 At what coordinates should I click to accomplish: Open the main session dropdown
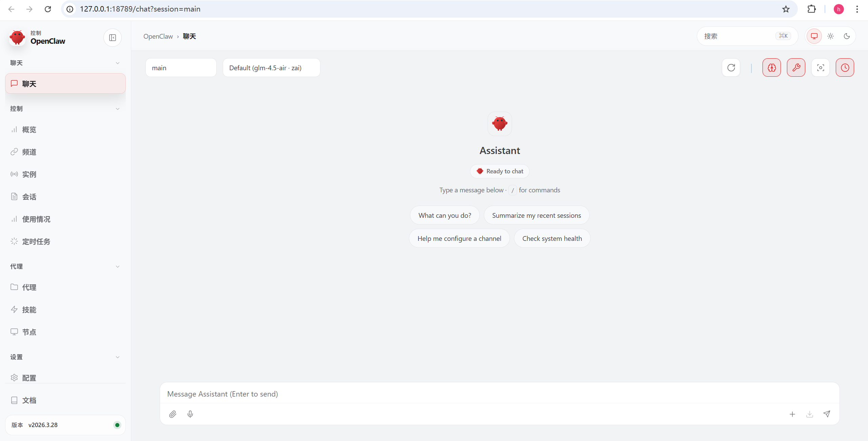click(x=181, y=68)
